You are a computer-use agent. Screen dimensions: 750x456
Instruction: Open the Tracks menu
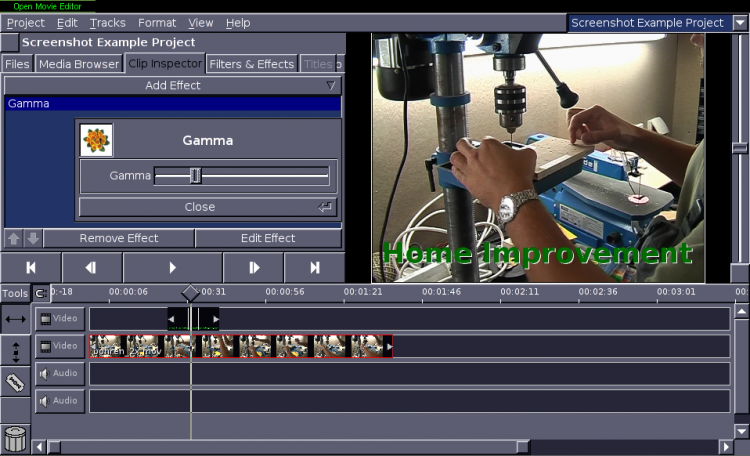coord(108,22)
